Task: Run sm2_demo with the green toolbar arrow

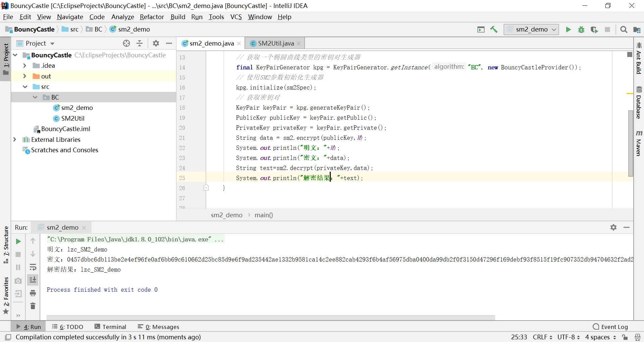Action: coord(568,30)
